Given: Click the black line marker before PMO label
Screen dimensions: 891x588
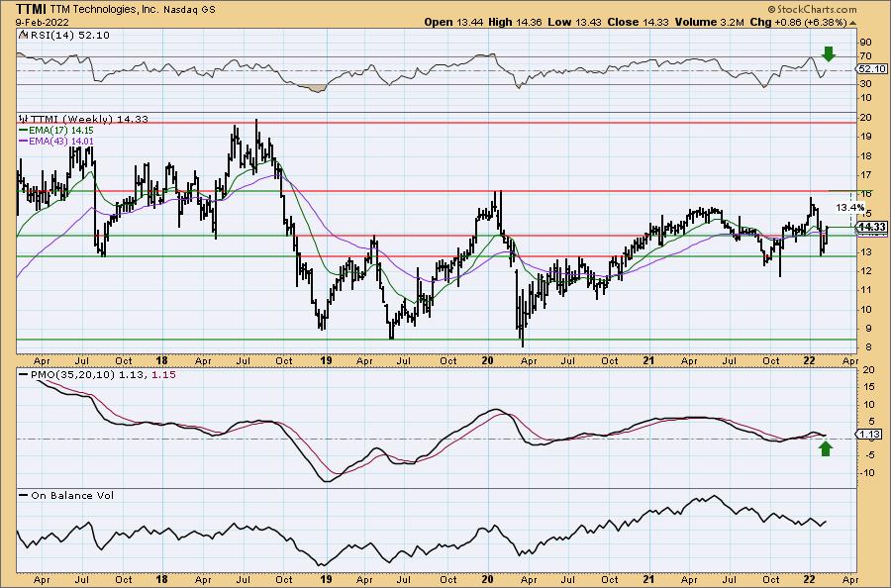Looking at the screenshot, I should [x=23, y=375].
